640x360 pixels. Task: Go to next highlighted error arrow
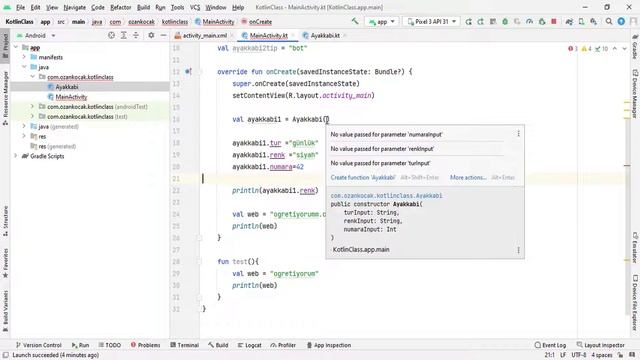click(624, 49)
